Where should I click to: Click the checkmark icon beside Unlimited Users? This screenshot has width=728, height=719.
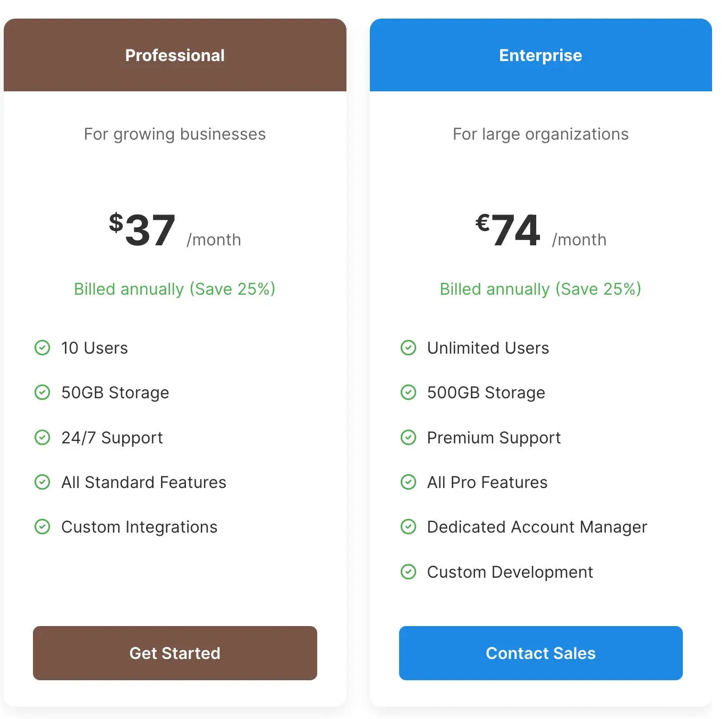(408, 348)
